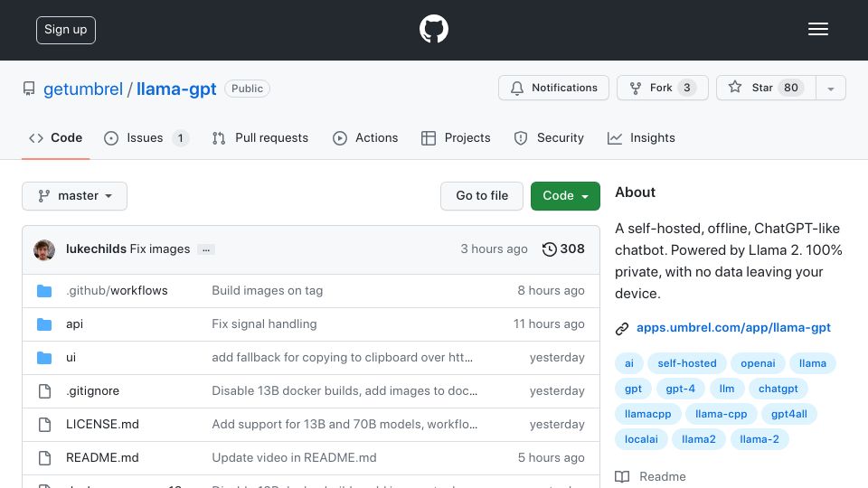868x488 pixels.
Task: Open the getumbrel owner link
Action: tap(83, 89)
